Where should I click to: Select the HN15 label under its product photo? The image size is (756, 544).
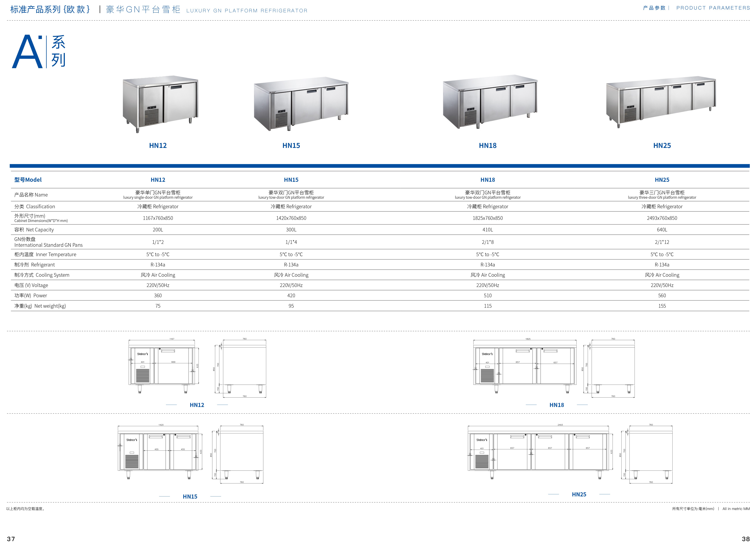click(x=291, y=146)
